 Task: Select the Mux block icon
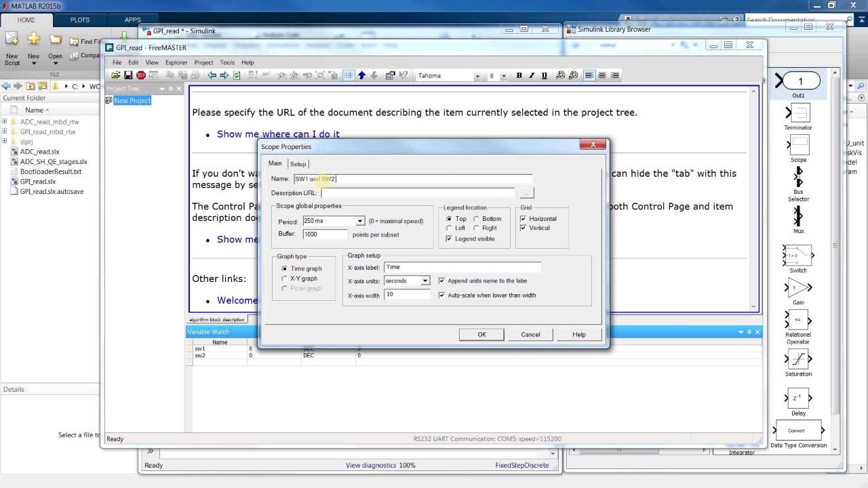798,216
